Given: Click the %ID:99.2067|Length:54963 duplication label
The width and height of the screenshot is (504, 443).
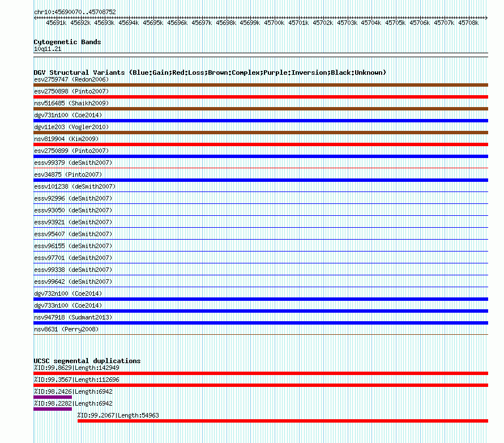Looking at the screenshot, I should pyautogui.click(x=118, y=415).
